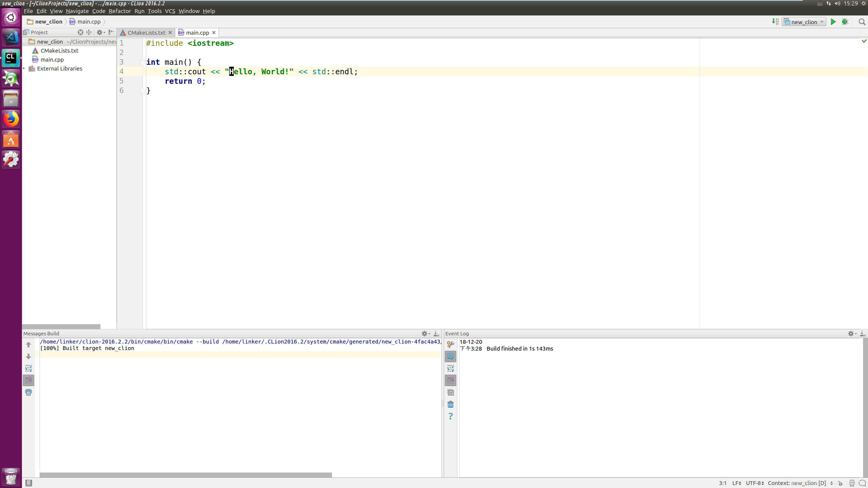
Task: Open Firefox from the dock
Action: pos(11,119)
